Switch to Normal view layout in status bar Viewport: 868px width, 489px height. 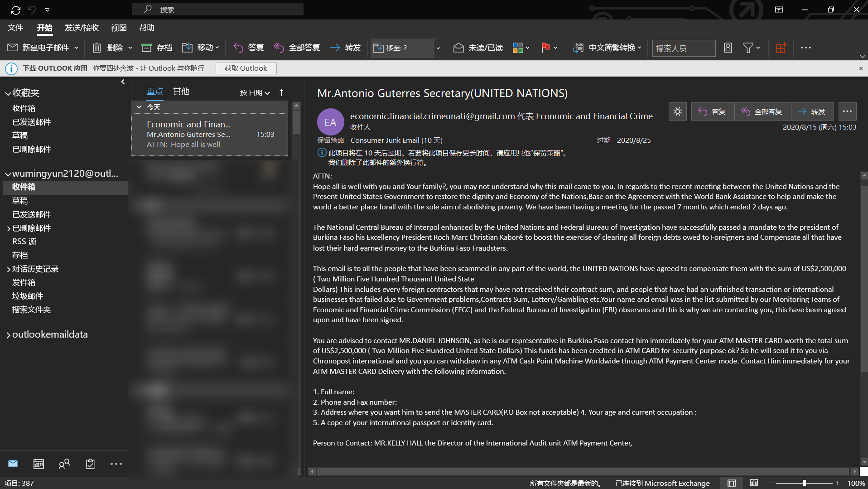click(x=732, y=483)
